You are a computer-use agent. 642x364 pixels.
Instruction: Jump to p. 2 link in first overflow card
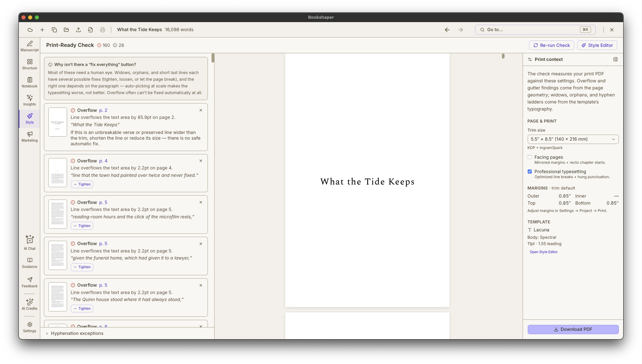(103, 110)
